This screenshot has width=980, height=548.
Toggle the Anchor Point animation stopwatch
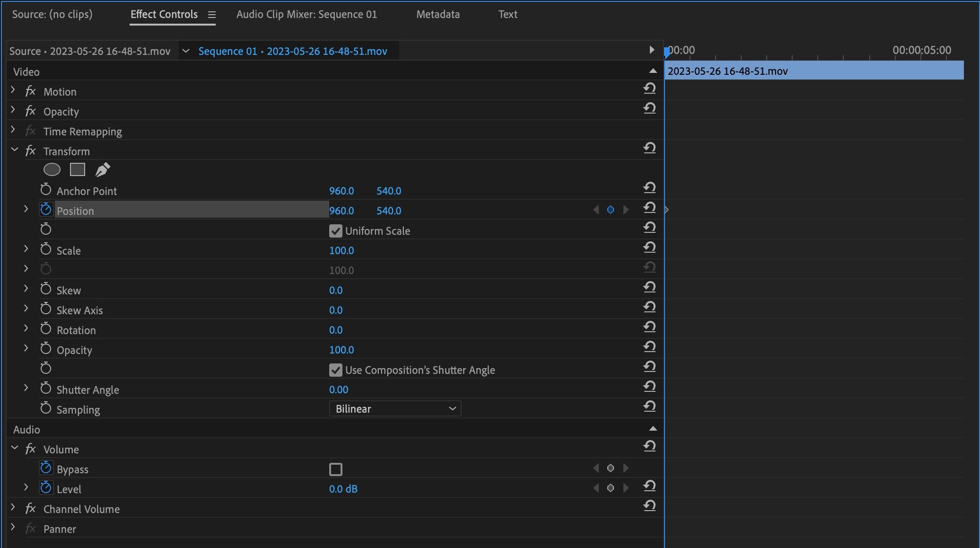tap(46, 190)
